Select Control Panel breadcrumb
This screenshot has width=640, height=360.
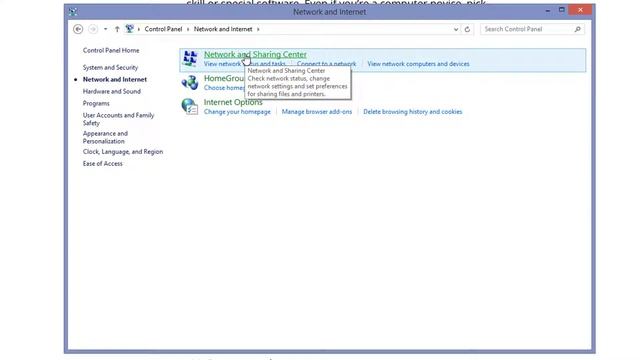(x=163, y=29)
